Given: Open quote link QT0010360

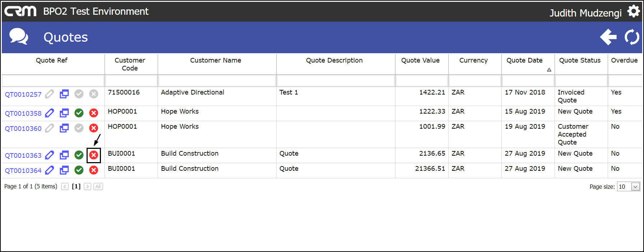Looking at the screenshot, I should [x=23, y=129].
